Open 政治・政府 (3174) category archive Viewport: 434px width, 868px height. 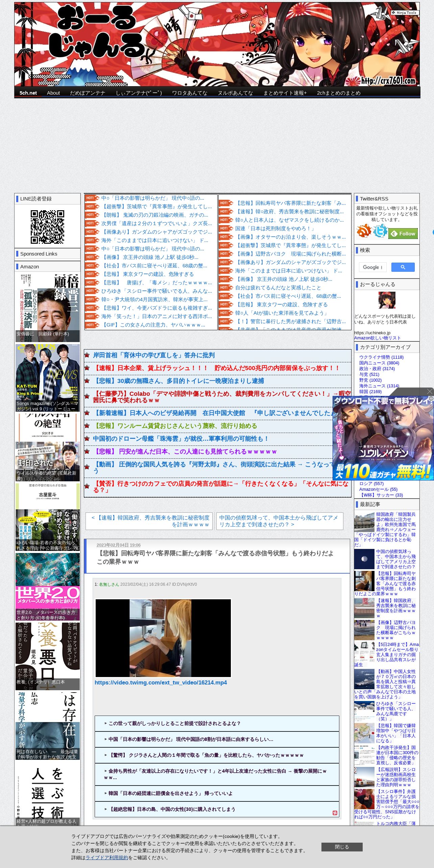(x=377, y=369)
